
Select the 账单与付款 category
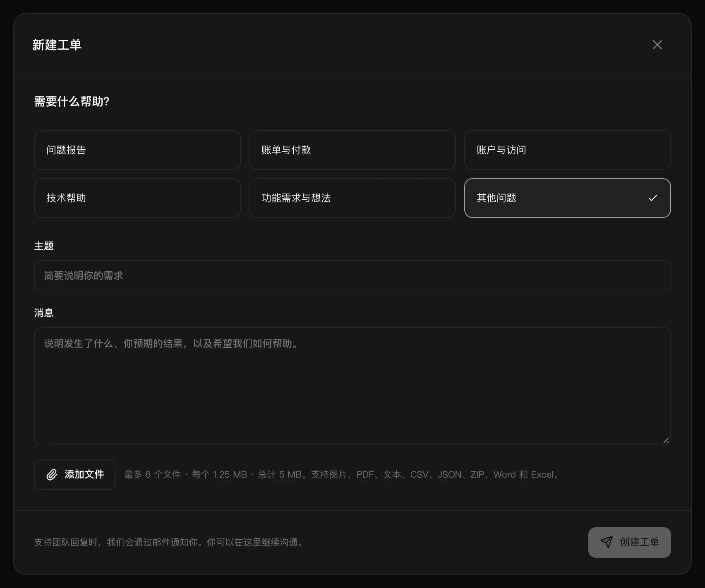(352, 150)
